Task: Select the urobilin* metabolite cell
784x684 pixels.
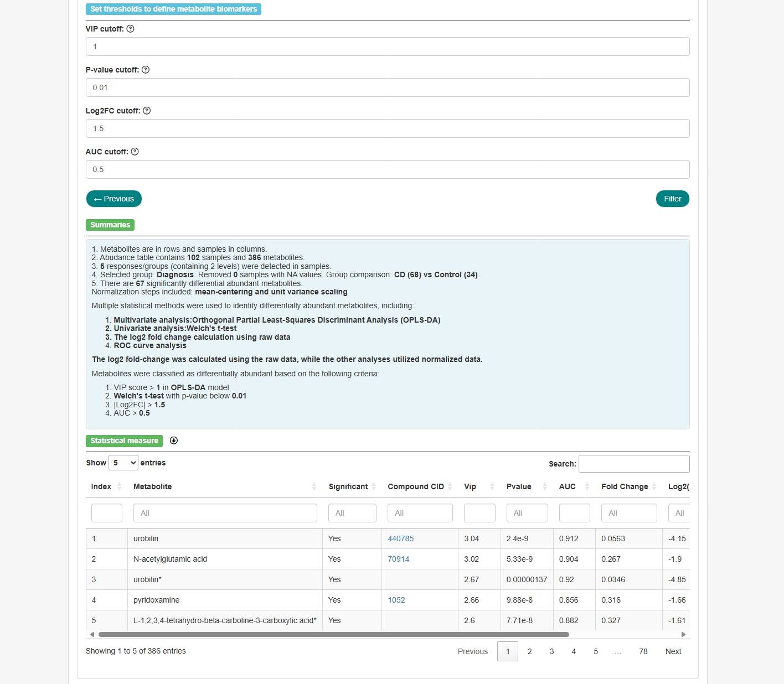Action: coord(225,579)
